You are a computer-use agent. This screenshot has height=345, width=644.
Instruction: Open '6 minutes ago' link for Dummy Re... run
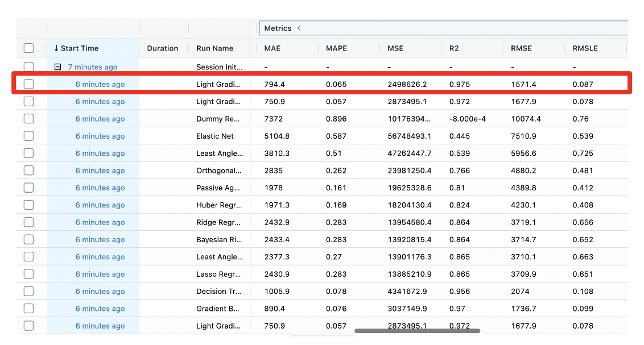coord(100,119)
